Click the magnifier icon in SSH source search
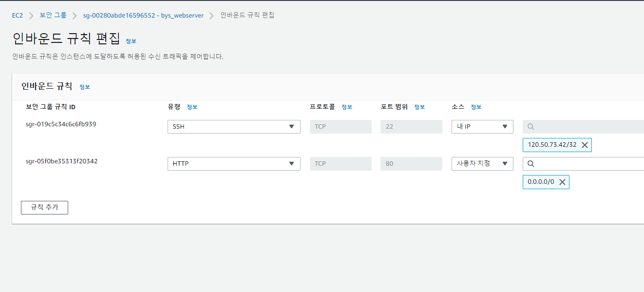The width and height of the screenshot is (644, 292). (x=531, y=127)
